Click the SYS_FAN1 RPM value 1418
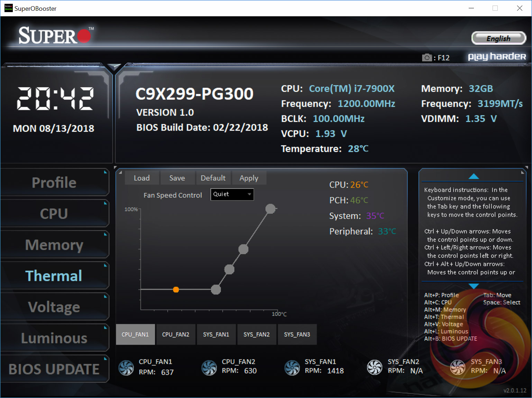This screenshot has width=532, height=398. (336, 371)
